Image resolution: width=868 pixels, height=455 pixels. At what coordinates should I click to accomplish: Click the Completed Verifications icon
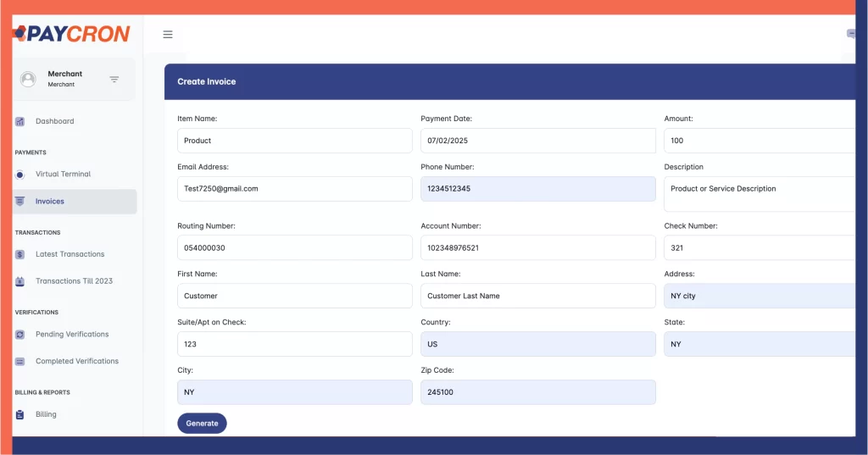pyautogui.click(x=20, y=362)
